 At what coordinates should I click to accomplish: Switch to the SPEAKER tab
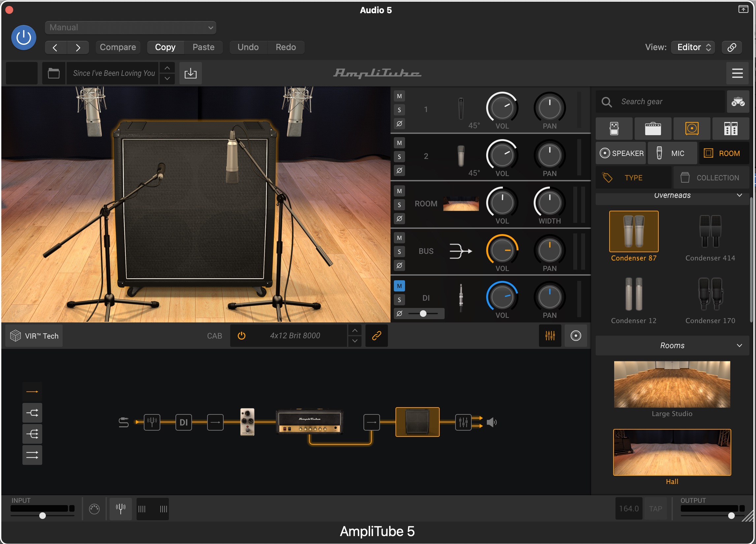coord(621,153)
